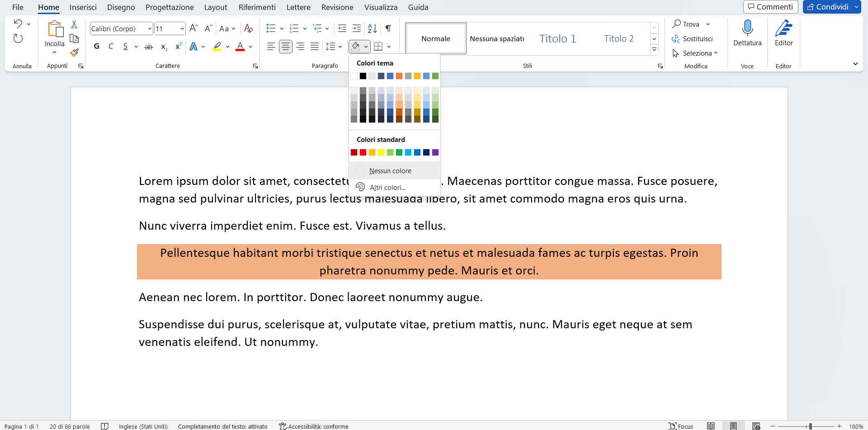This screenshot has height=430, width=868.
Task: Toggle paragraph marks display
Action: tap(388, 28)
